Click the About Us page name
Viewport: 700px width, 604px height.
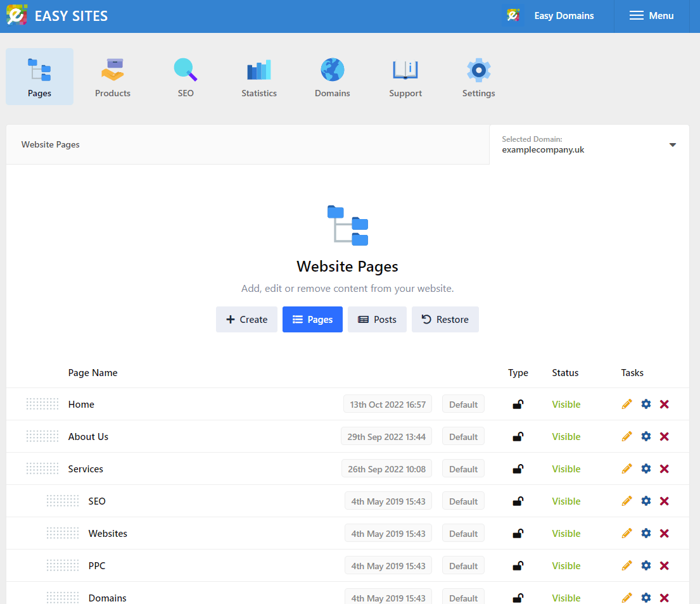[x=89, y=437]
